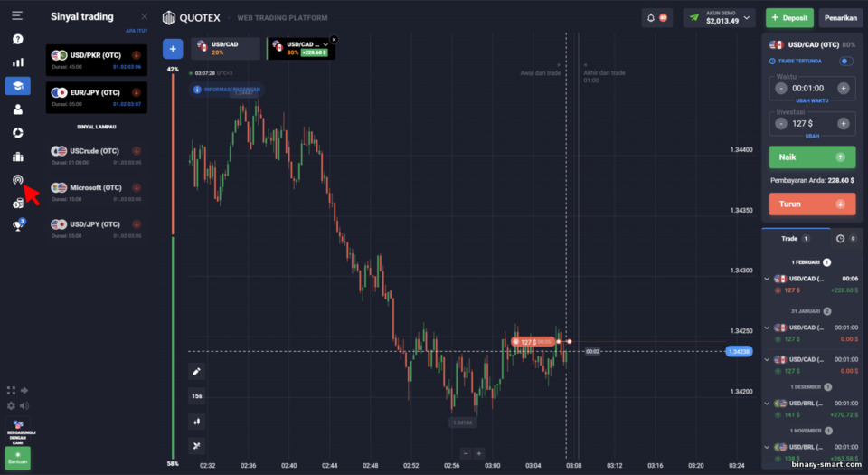The height and width of the screenshot is (475, 868).
Task: Enter fullscreen mode with the expand icon
Action: tap(11, 390)
